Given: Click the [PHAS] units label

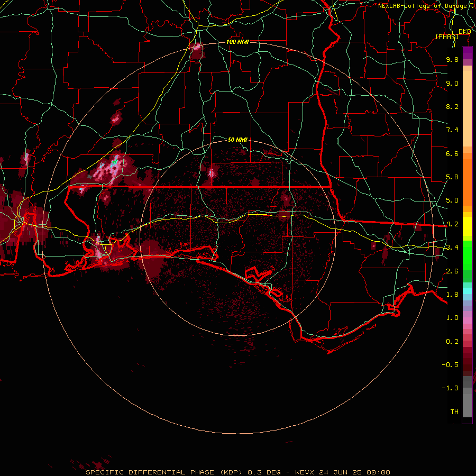Looking at the screenshot, I should (x=447, y=36).
